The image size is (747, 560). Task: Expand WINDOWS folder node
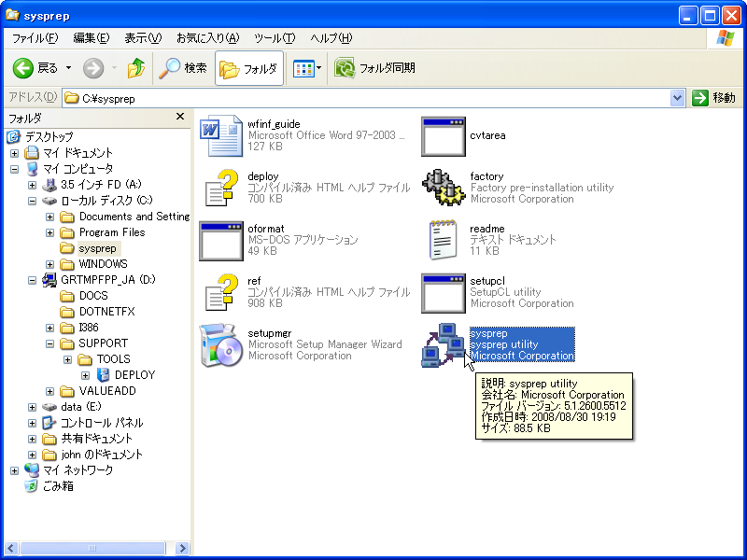click(x=50, y=264)
